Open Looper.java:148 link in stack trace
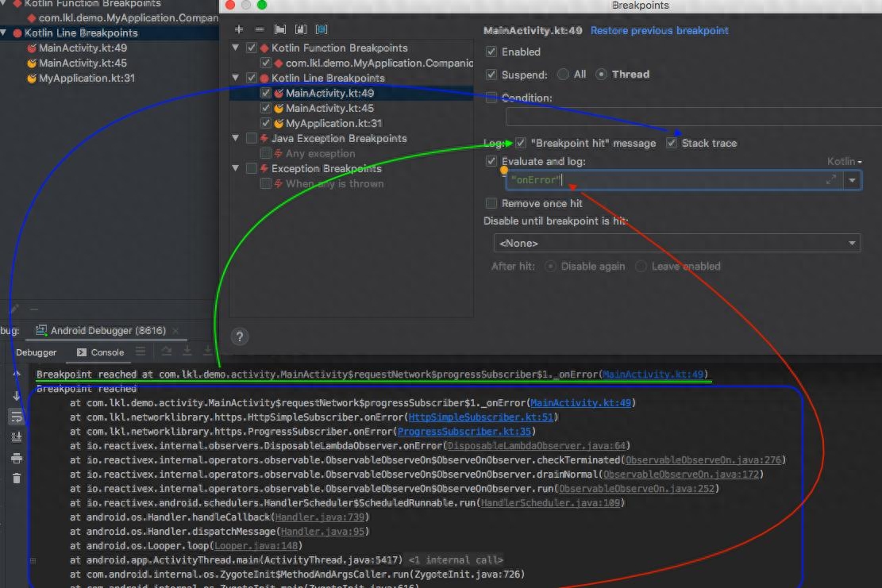 point(256,546)
